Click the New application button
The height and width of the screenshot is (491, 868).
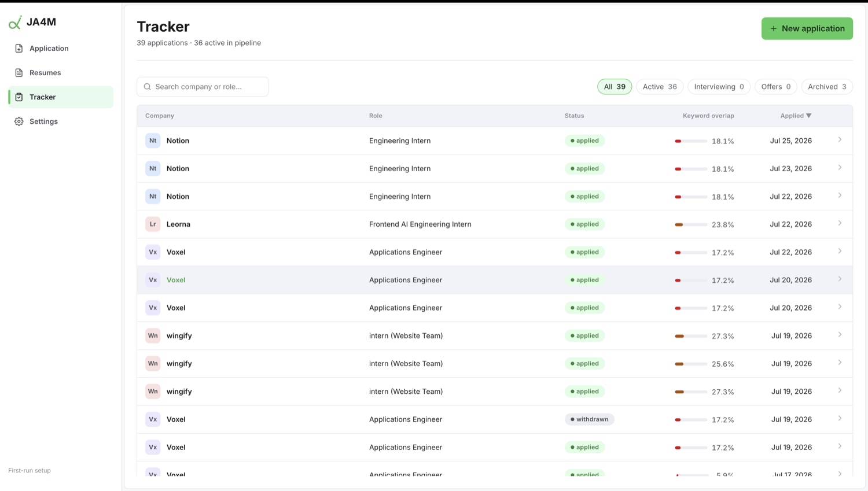click(x=807, y=28)
